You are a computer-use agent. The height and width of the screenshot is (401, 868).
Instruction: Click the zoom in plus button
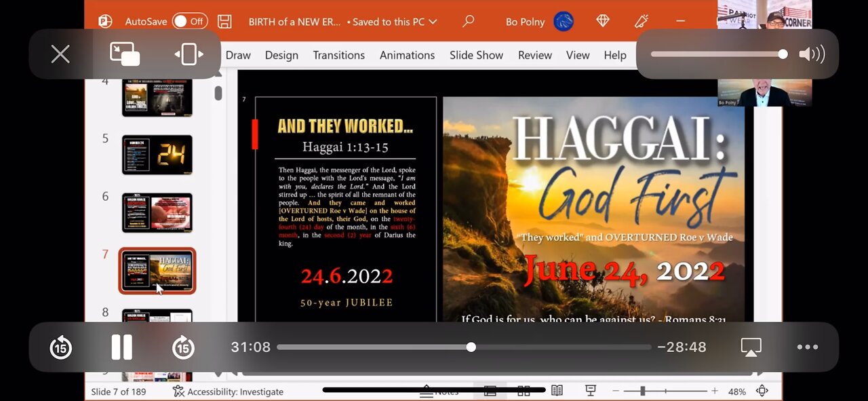(x=714, y=391)
